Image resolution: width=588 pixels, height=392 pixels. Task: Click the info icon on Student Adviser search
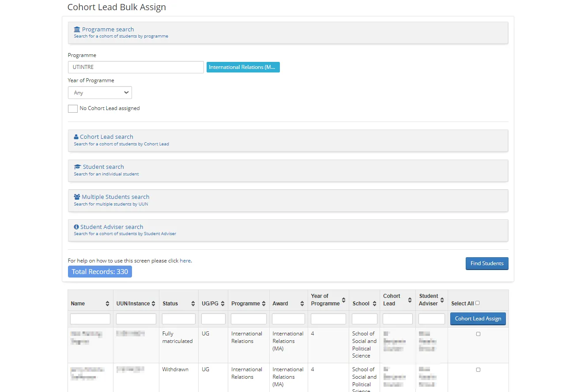(x=76, y=226)
